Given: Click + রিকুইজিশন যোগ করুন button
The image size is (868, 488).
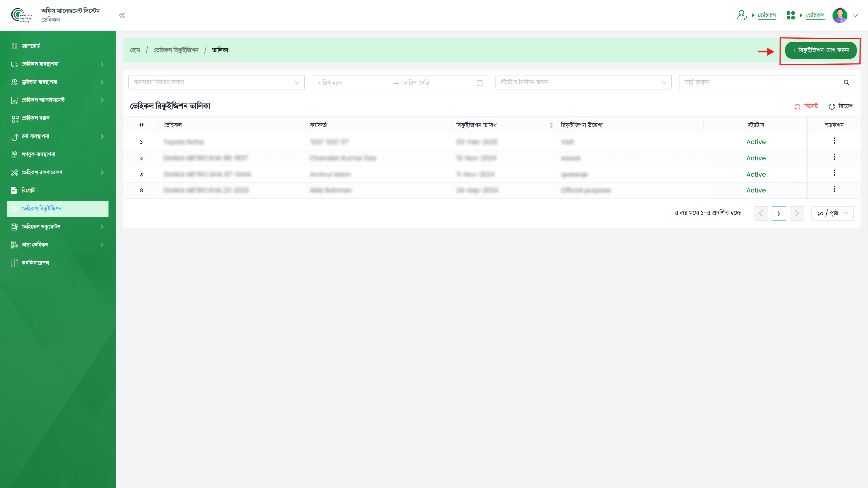Looking at the screenshot, I should 821,50.
